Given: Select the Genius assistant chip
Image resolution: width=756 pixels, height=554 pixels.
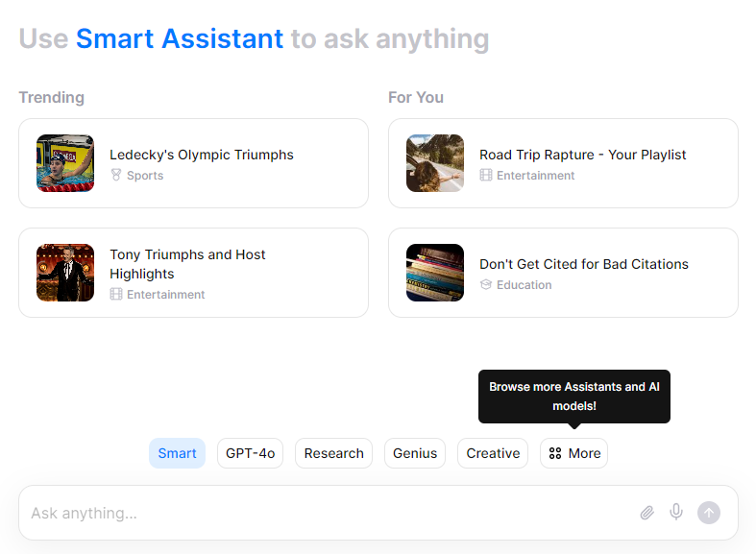Looking at the screenshot, I should click(415, 453).
